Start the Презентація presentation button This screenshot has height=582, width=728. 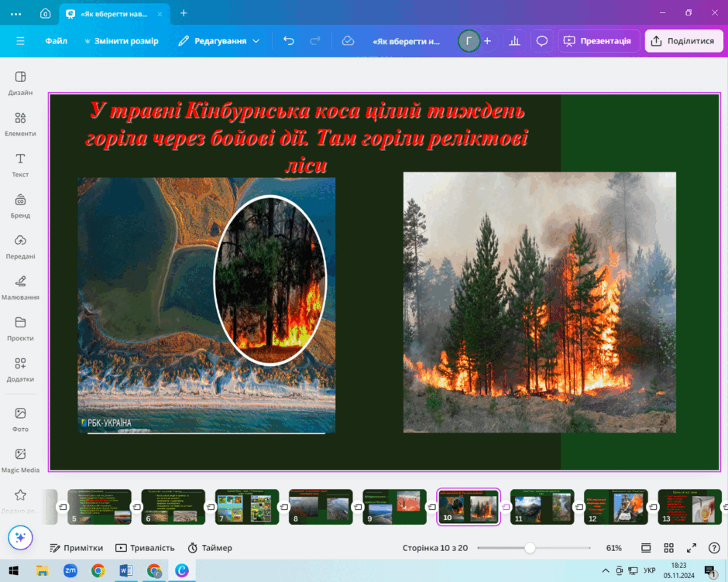tap(598, 41)
